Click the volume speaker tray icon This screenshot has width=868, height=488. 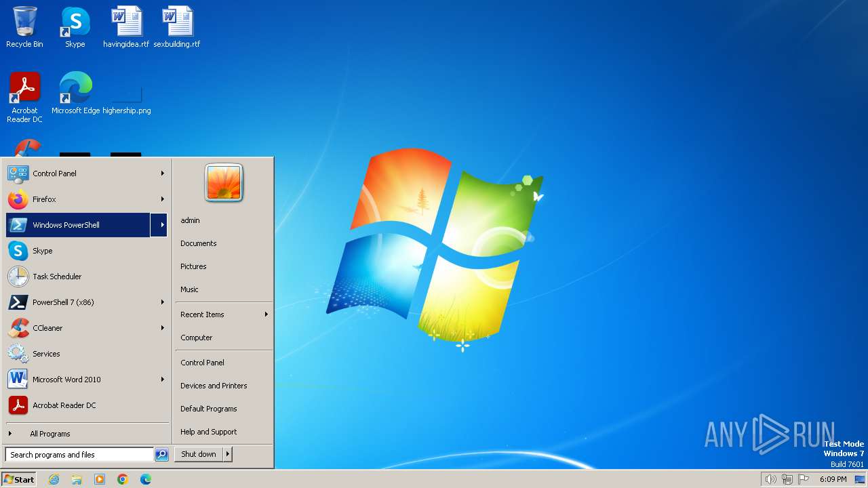click(x=770, y=479)
